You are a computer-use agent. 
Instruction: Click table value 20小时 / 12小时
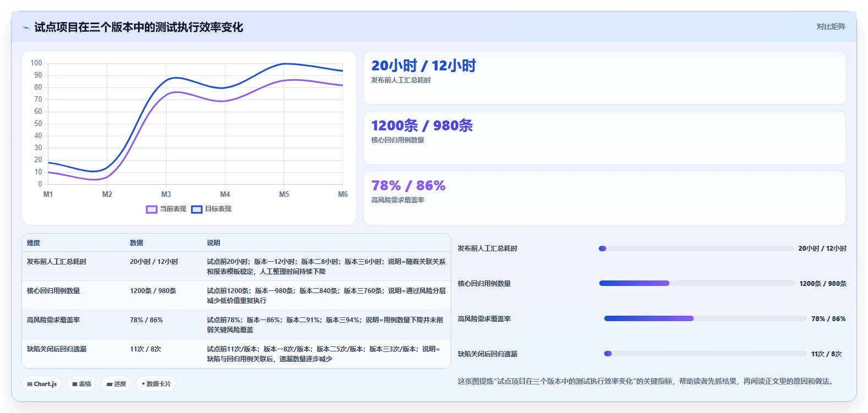point(154,262)
